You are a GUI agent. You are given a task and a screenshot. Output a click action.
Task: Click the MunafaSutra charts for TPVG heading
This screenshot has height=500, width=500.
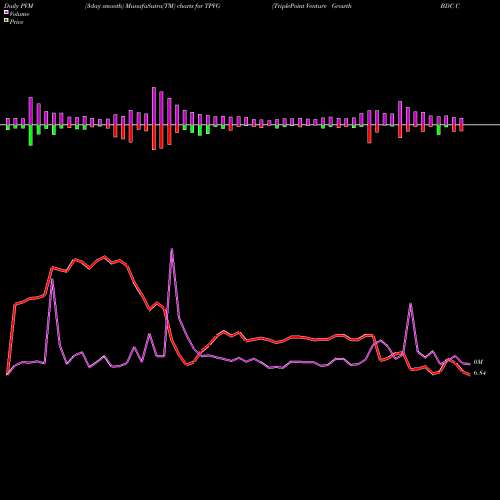[153, 6]
